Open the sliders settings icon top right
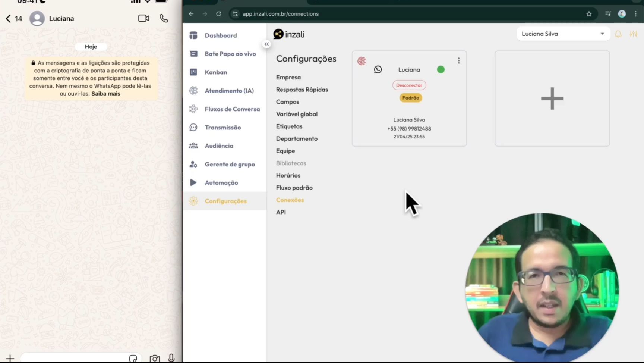The width and height of the screenshot is (644, 363). pyautogui.click(x=633, y=34)
